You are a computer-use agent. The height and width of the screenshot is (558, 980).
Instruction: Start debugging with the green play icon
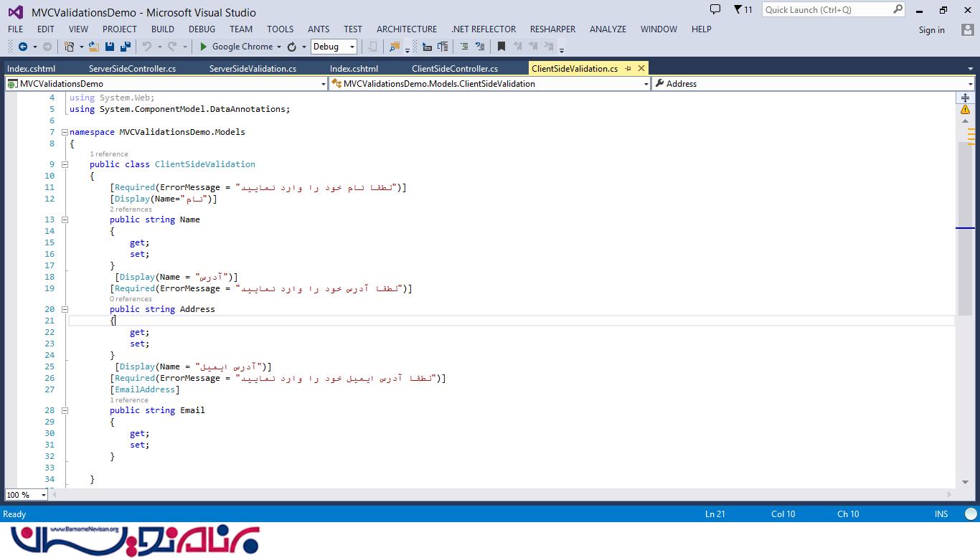coord(204,47)
